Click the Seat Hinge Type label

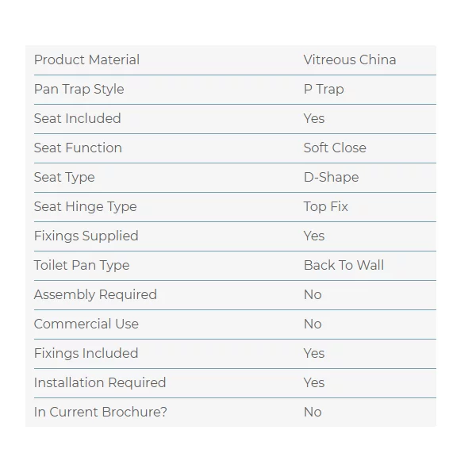85,207
